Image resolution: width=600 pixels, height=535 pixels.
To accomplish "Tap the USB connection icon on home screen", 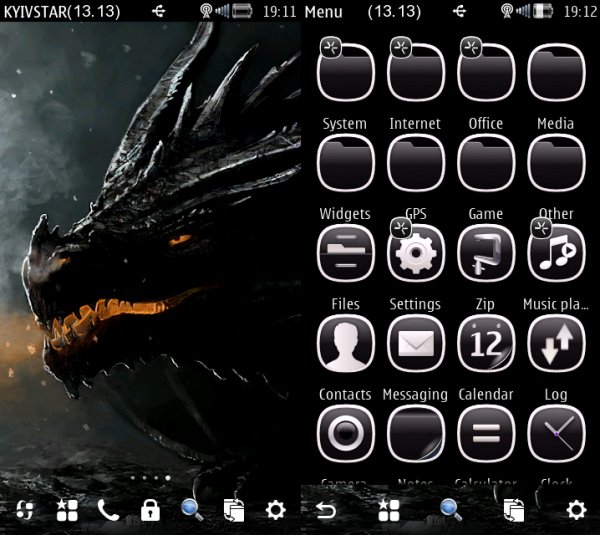I will 158,11.
